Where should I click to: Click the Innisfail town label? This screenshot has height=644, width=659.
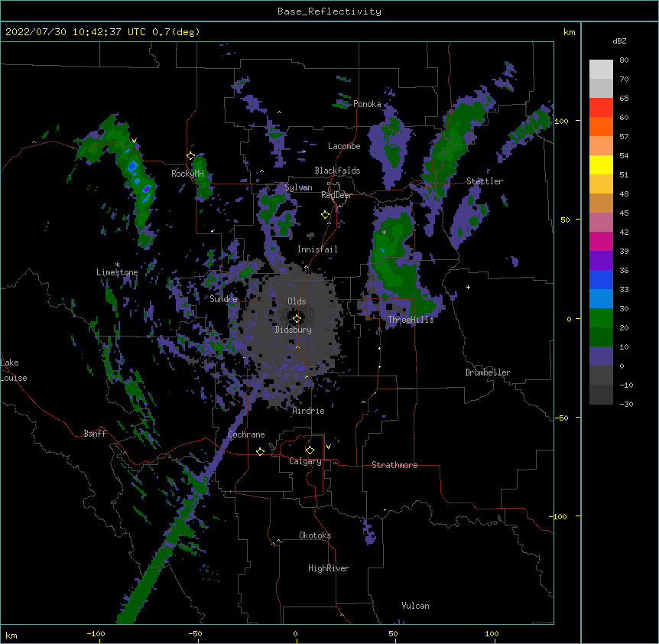[x=317, y=249]
